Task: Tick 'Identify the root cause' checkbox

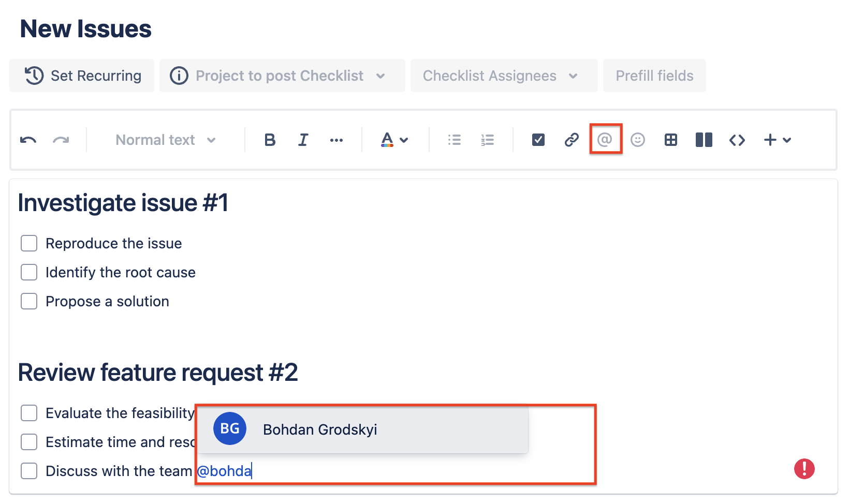Action: pyautogui.click(x=29, y=272)
